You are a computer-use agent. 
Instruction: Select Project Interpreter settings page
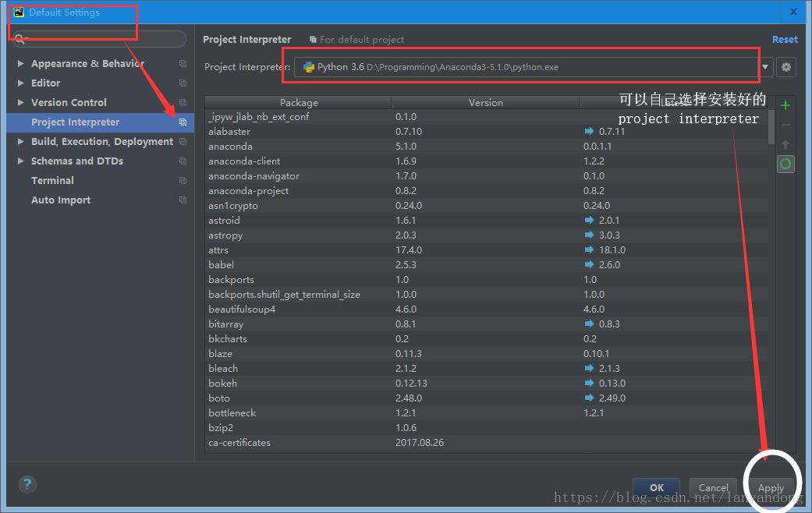tap(100, 122)
